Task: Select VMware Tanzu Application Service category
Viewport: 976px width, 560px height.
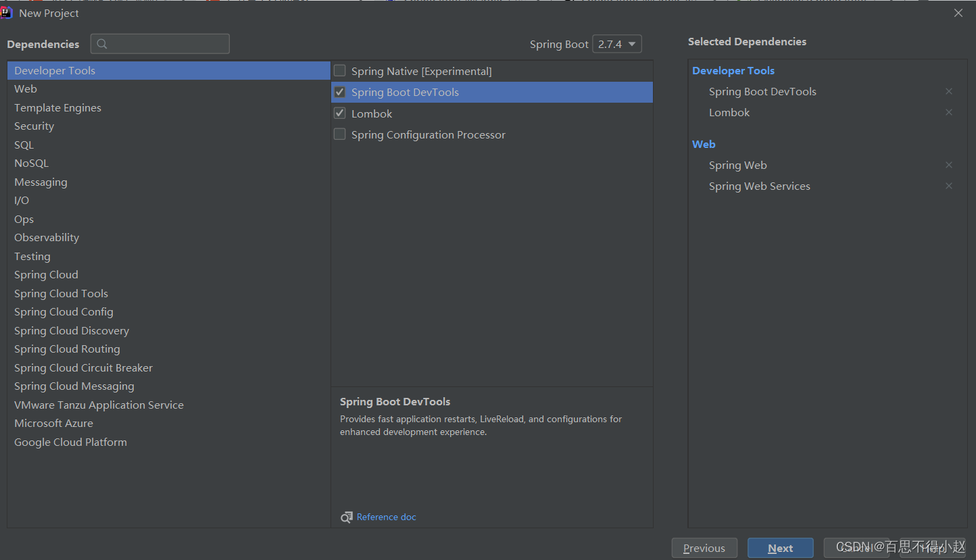Action: (x=168, y=405)
